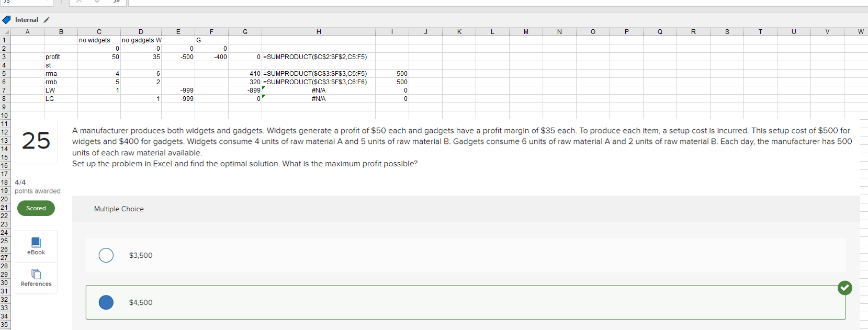Click #N/A cell in row 7
This screenshot has width=868, height=330.
pyautogui.click(x=319, y=90)
